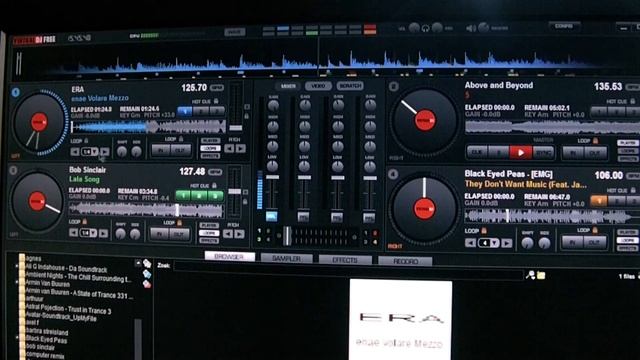Switch to the MIXER panel tab
Screen dimensions: 640x360
(288, 86)
